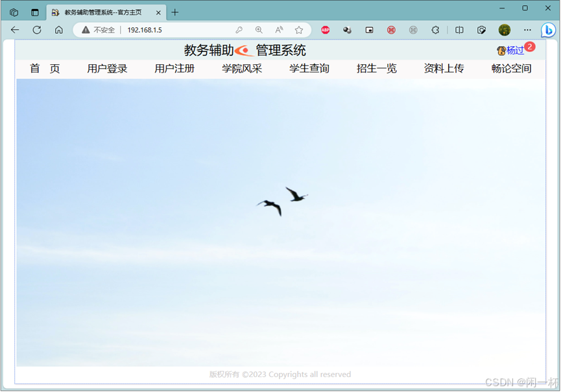Select the 畅论空间 navigation item
Viewport: 561px width, 392px height.
point(512,68)
